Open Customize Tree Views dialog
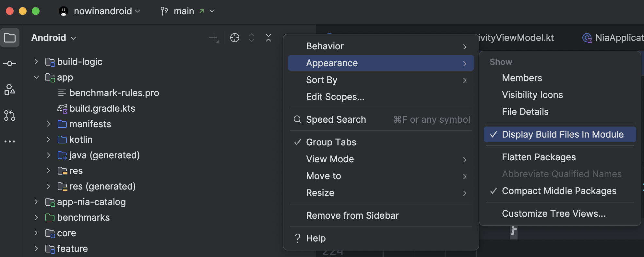The width and height of the screenshot is (644, 257). tap(553, 214)
